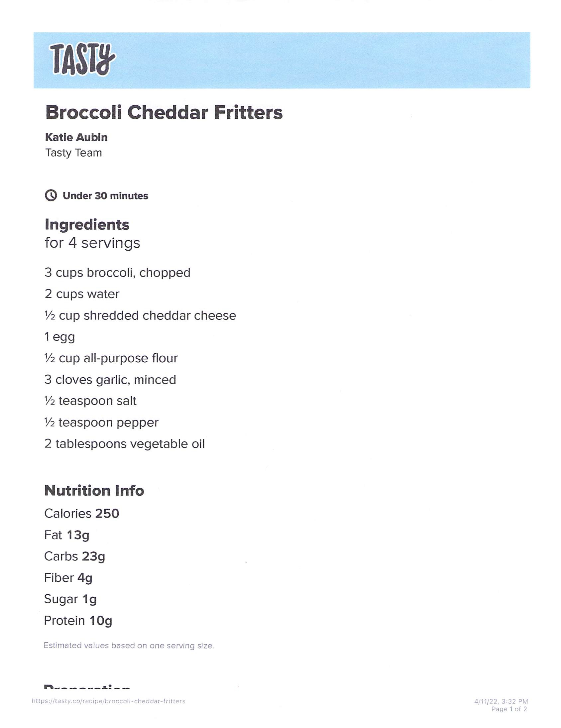
Task: Click the clock icon beside cook time
Action: [x=51, y=195]
